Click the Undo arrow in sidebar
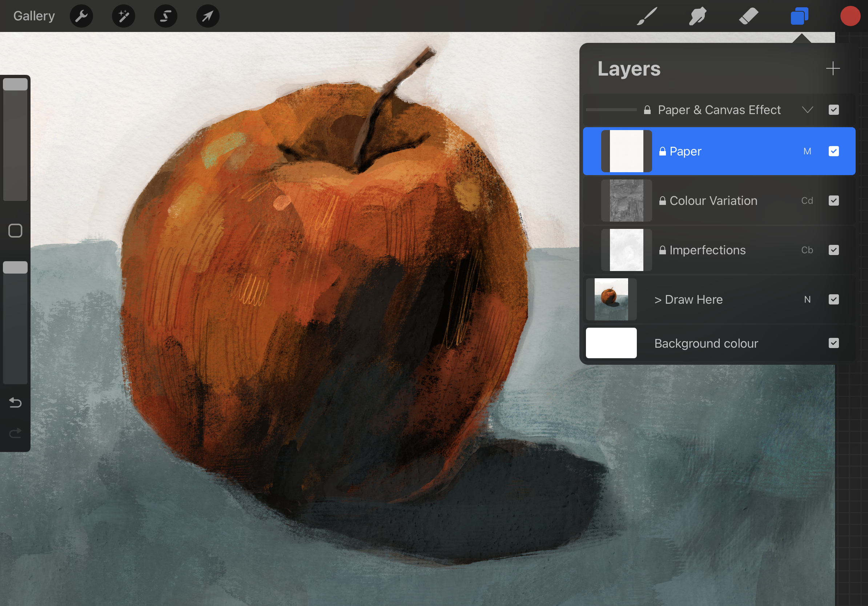 (15, 403)
